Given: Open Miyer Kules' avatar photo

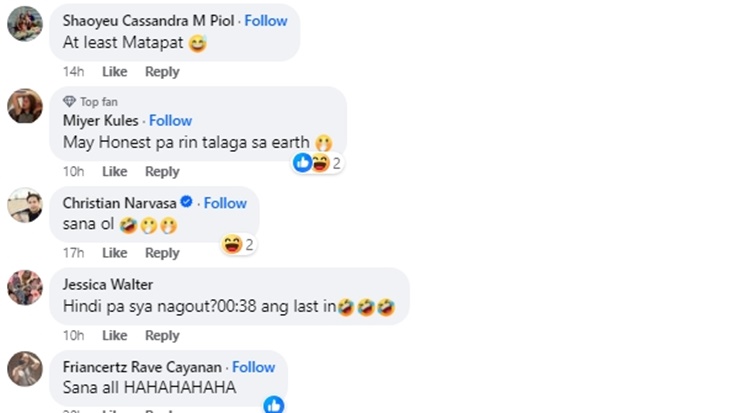Looking at the screenshot, I should click(x=25, y=106).
